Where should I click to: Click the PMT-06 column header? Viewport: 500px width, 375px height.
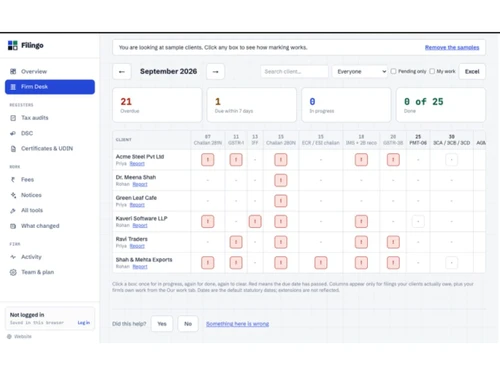[418, 140]
